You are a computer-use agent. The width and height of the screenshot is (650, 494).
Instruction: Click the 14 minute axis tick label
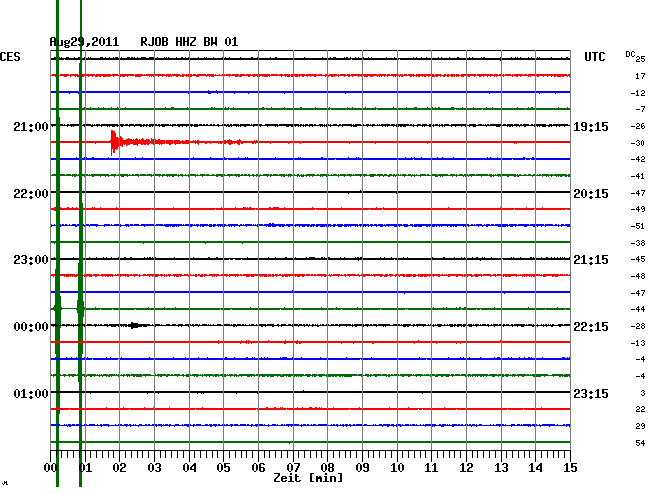536,468
